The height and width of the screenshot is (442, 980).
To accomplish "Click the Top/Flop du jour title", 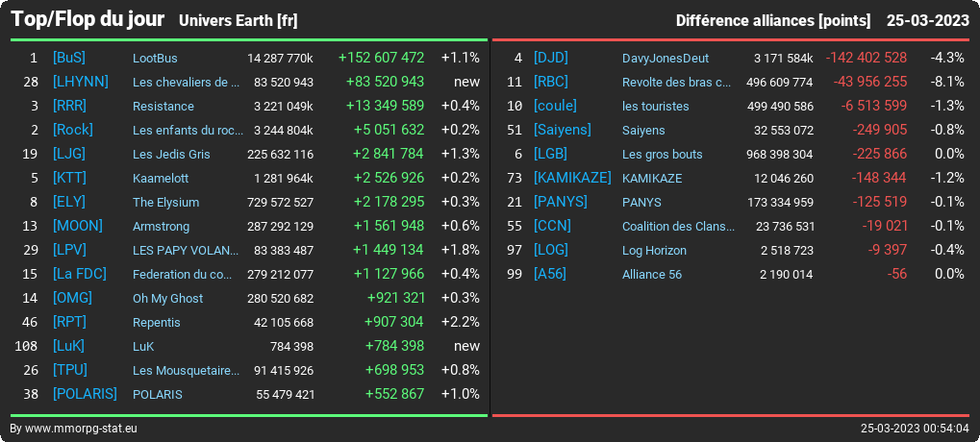I will pos(88,19).
